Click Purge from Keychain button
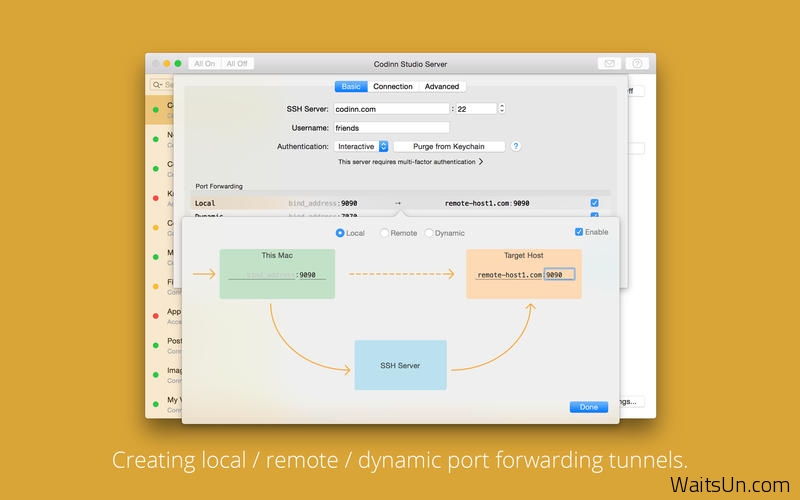Viewport: 800px width, 500px height. (449, 146)
